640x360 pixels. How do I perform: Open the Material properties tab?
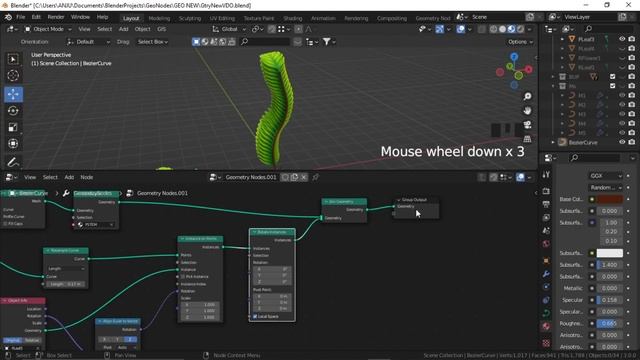[x=546, y=327]
